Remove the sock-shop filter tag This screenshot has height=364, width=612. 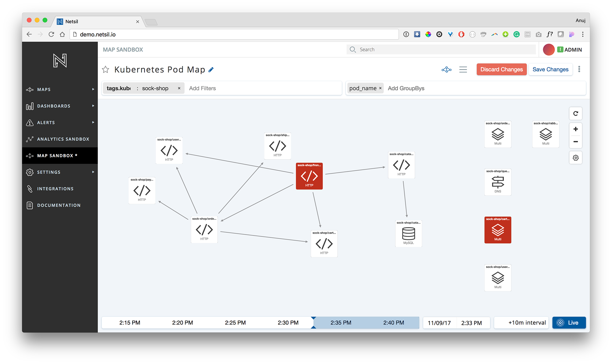click(x=179, y=88)
